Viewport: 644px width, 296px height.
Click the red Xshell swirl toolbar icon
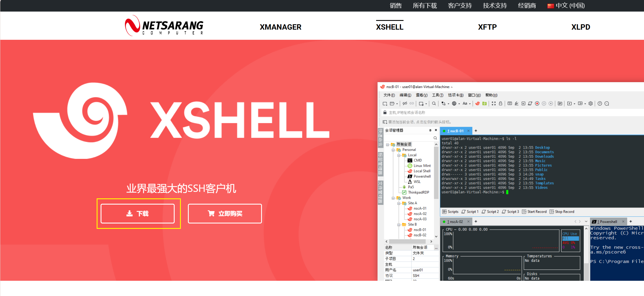click(477, 104)
